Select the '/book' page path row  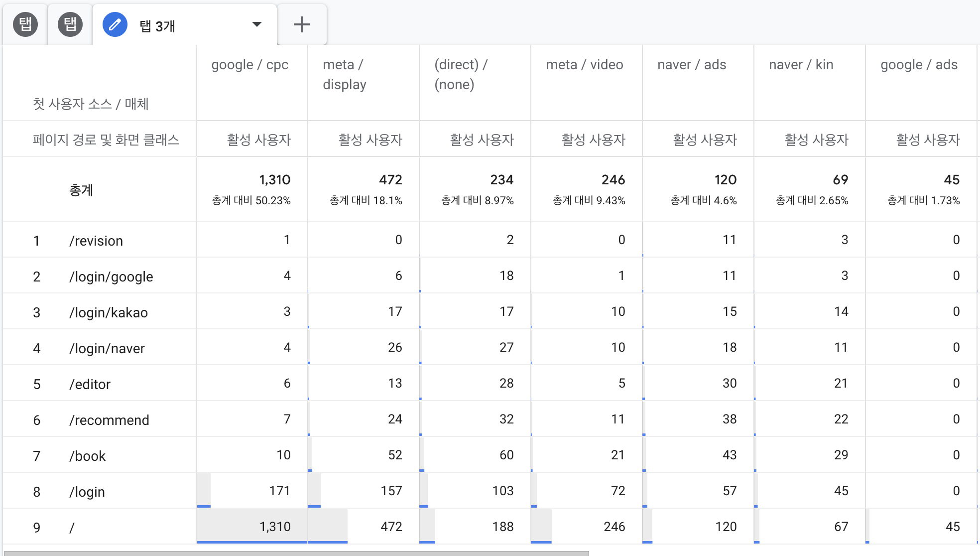click(87, 456)
